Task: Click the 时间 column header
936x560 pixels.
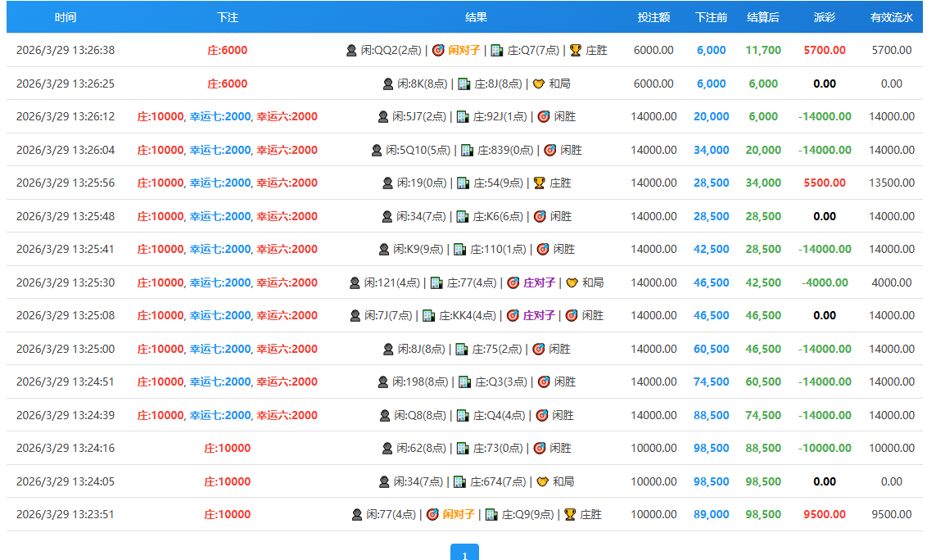Action: click(x=66, y=17)
